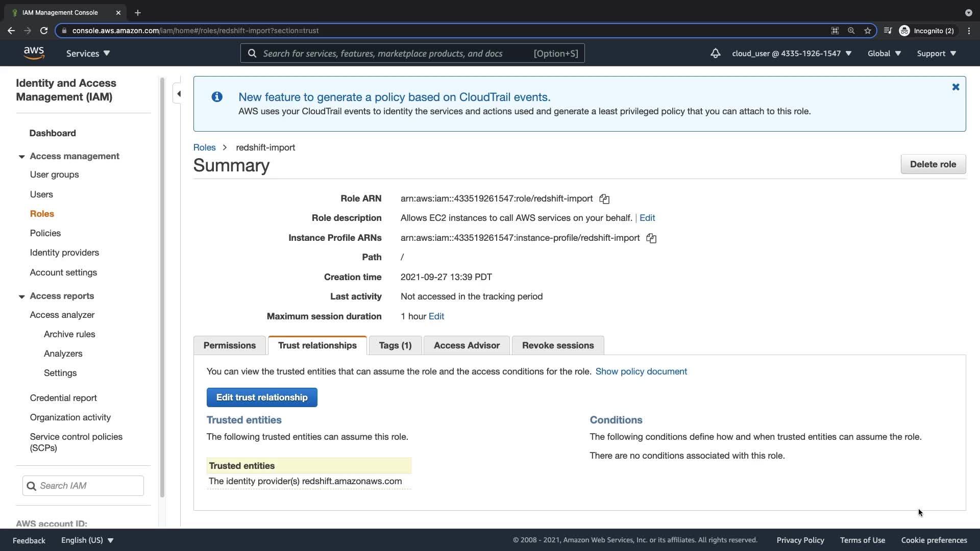Collapse the IAM side navigation panel
Image resolution: width=980 pixels, height=551 pixels.
179,93
